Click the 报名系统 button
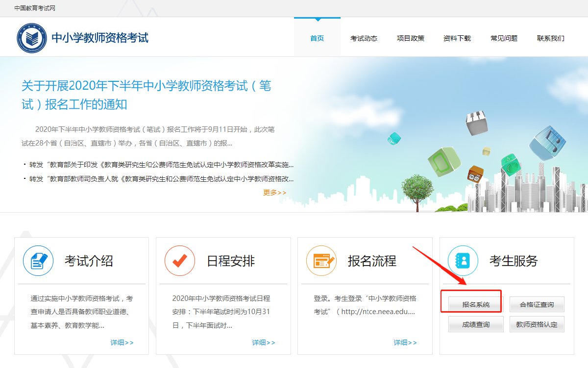588x368 pixels. click(476, 305)
